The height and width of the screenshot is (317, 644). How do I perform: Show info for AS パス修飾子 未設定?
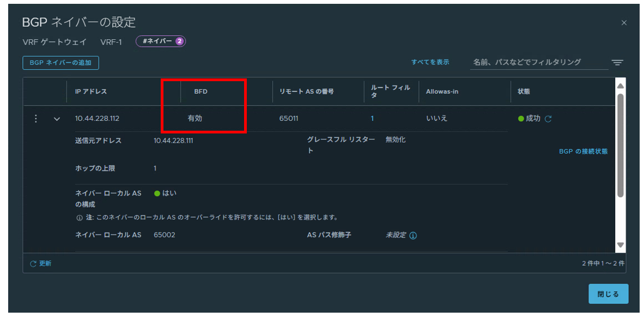[413, 236]
